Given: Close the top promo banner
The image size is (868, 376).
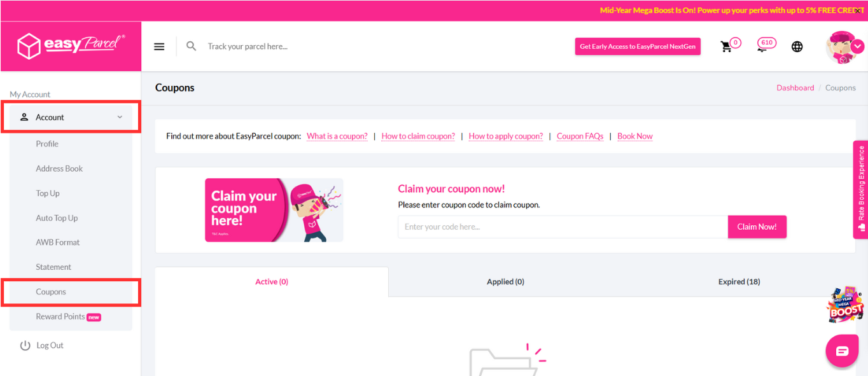Looking at the screenshot, I should [x=858, y=11].
